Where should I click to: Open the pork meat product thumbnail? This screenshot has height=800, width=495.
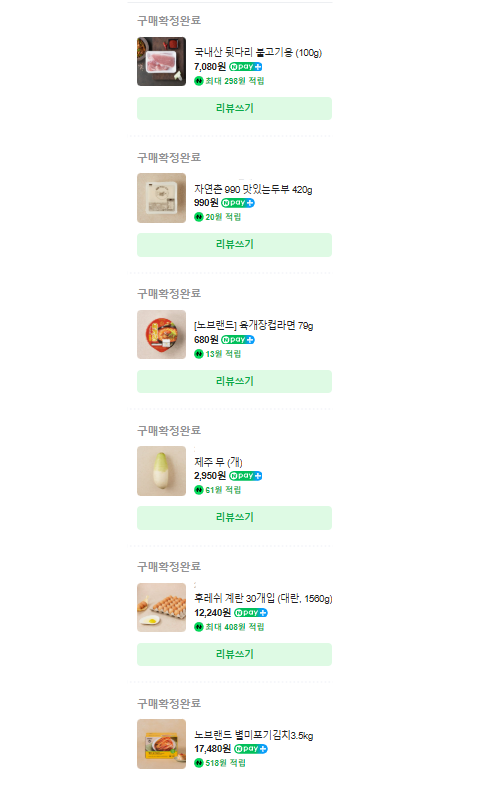click(x=161, y=61)
